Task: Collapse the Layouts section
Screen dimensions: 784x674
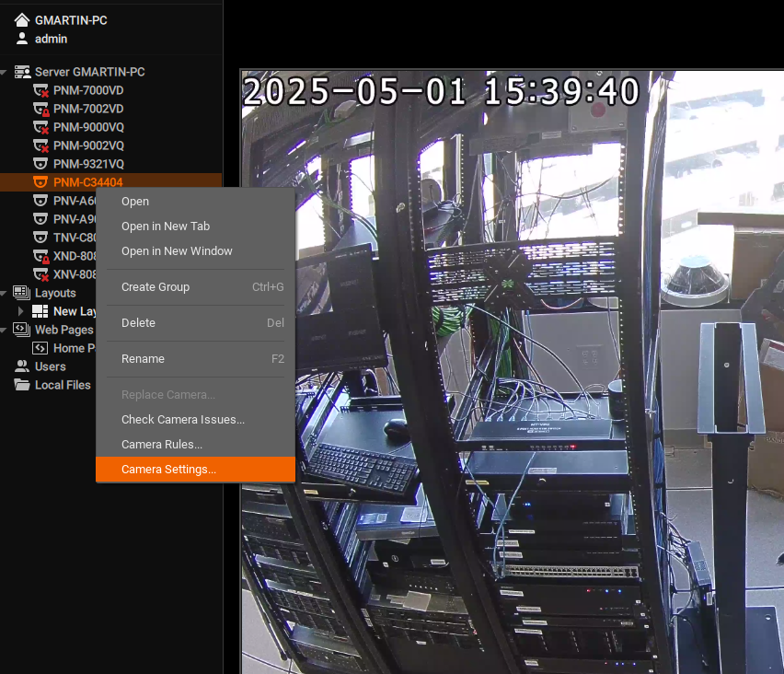Action: [x=6, y=292]
